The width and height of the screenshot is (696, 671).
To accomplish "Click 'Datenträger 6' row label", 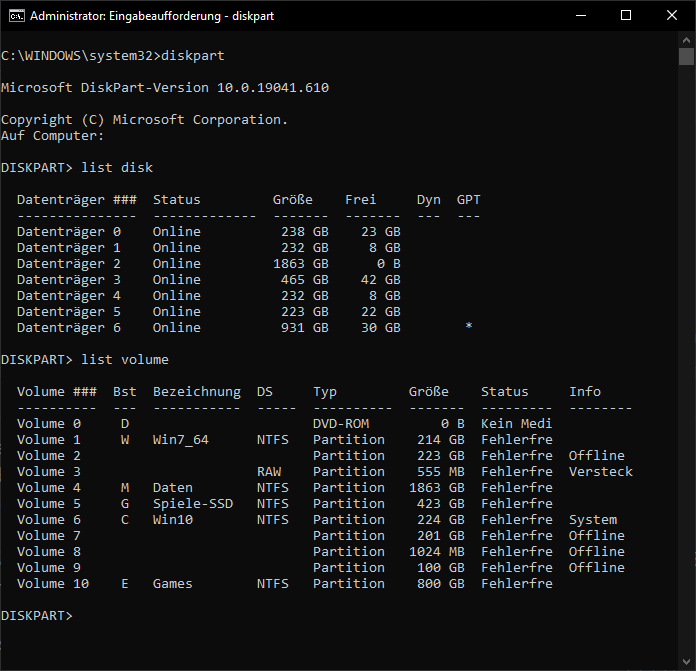I will pyautogui.click(x=69, y=328).
